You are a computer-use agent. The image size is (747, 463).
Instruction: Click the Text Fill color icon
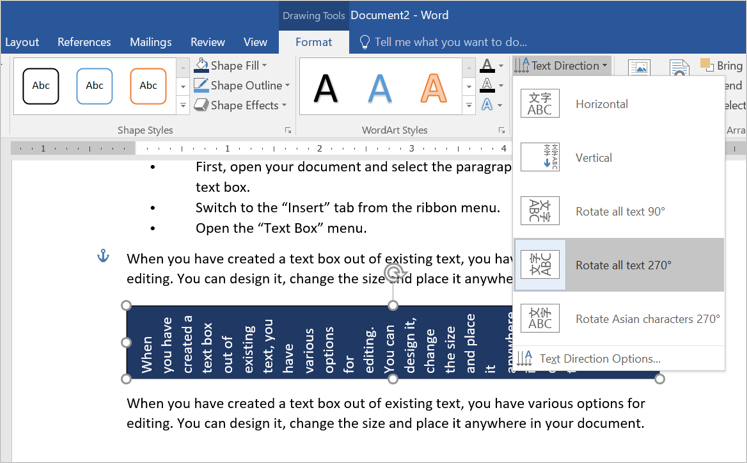point(486,66)
